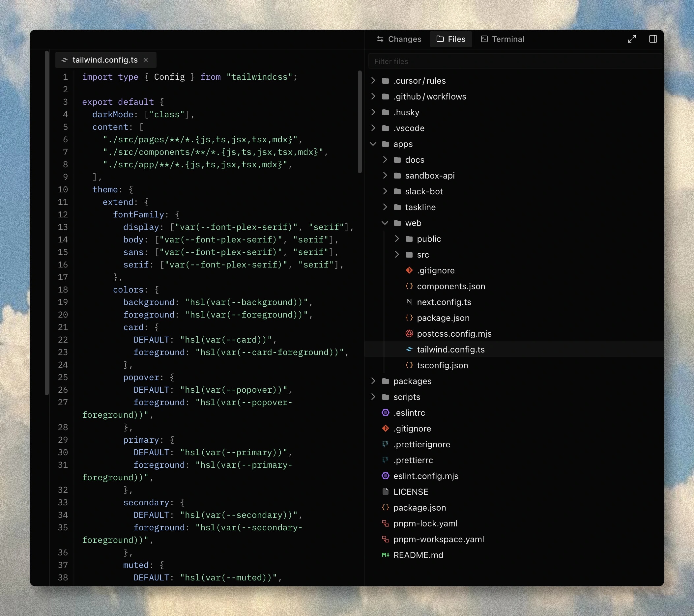
Task: Expand the scripts folder
Action: [x=373, y=397]
